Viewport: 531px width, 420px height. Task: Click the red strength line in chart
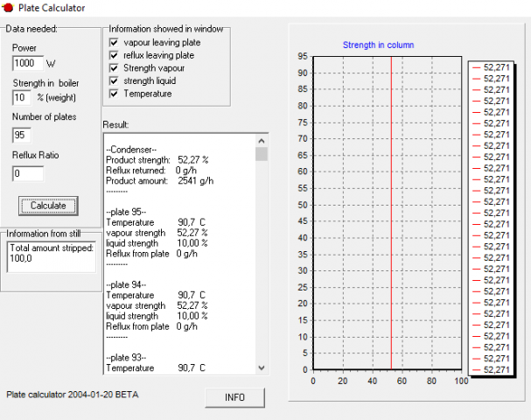pyautogui.click(x=391, y=219)
